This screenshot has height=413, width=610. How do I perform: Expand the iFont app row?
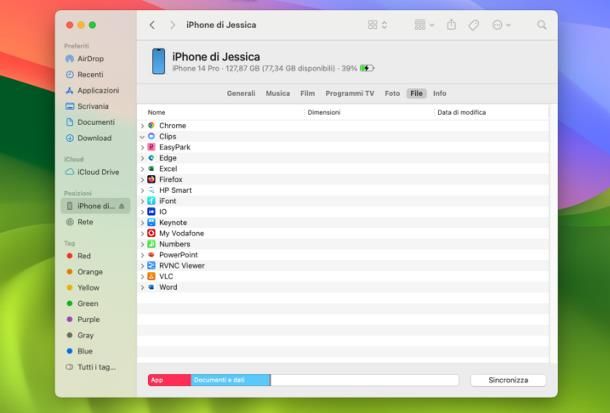pyautogui.click(x=142, y=201)
